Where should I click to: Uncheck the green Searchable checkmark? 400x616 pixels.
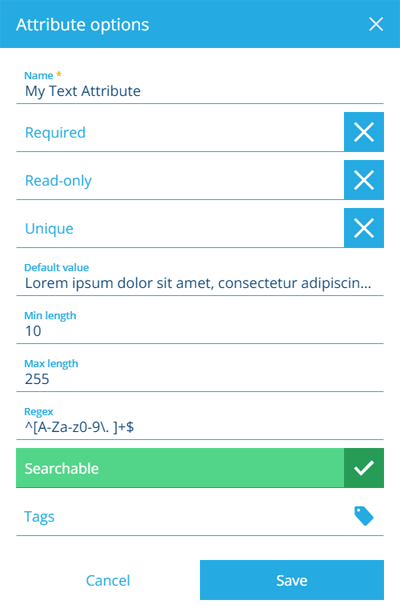364,468
